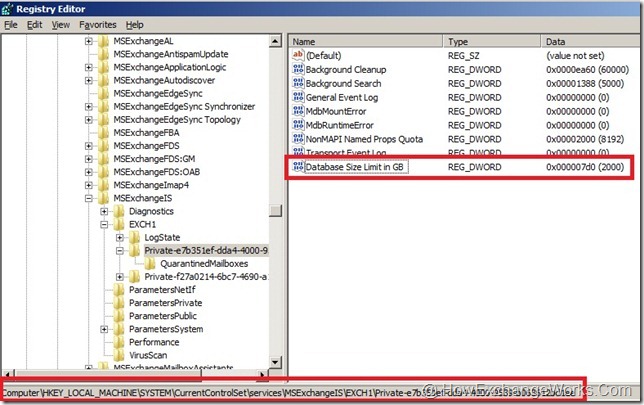Expand the MSExchangeFDS key

tap(88, 146)
